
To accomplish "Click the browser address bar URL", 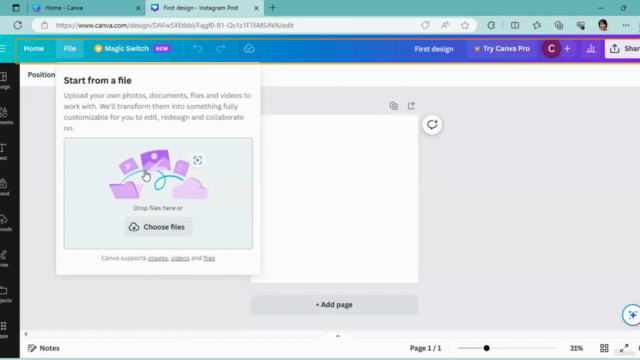I will (x=175, y=25).
